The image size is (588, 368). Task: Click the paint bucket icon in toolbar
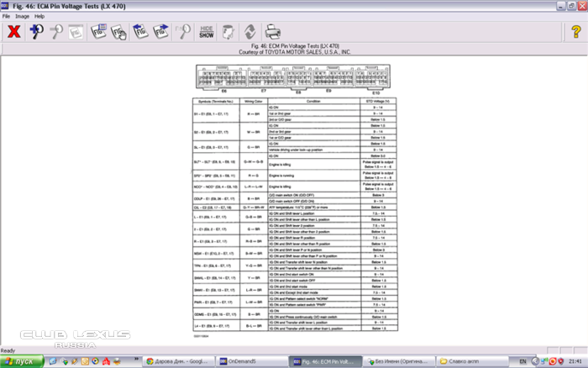tap(228, 32)
